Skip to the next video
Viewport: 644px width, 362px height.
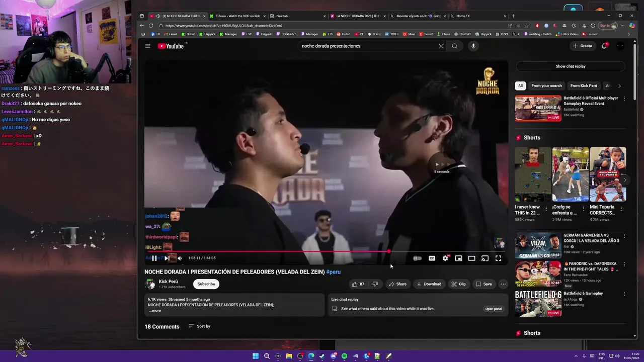click(167, 258)
